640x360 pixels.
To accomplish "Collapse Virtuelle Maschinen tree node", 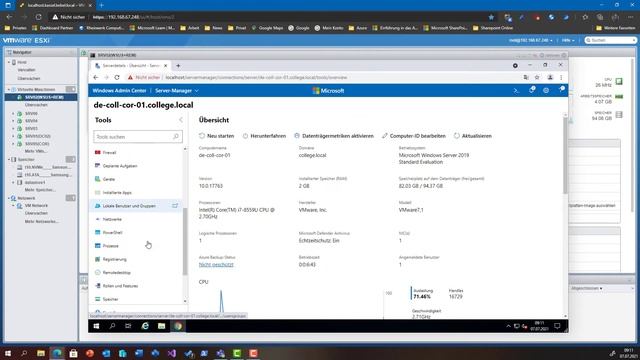I will coord(9,89).
